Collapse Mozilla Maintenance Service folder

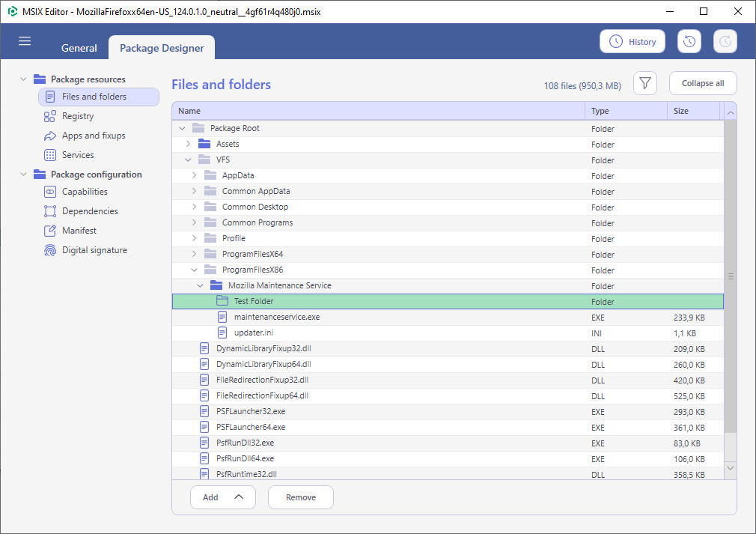tap(200, 285)
